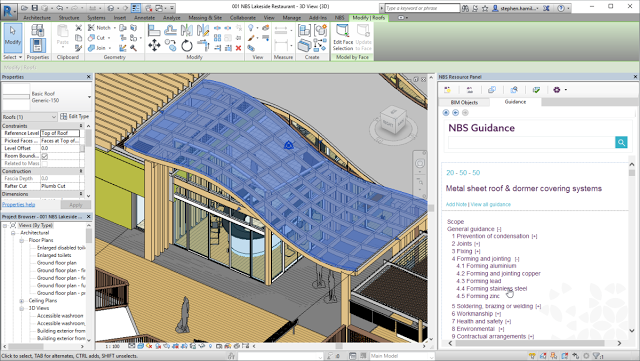The width and height of the screenshot is (640, 361).
Task: Click the red Delete X icon
Action: 238,48
